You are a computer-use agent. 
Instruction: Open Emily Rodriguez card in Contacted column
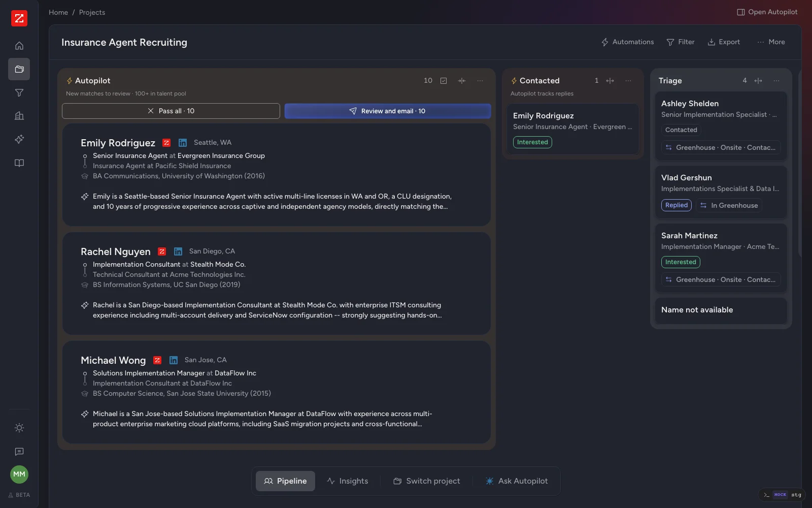pos(573,129)
